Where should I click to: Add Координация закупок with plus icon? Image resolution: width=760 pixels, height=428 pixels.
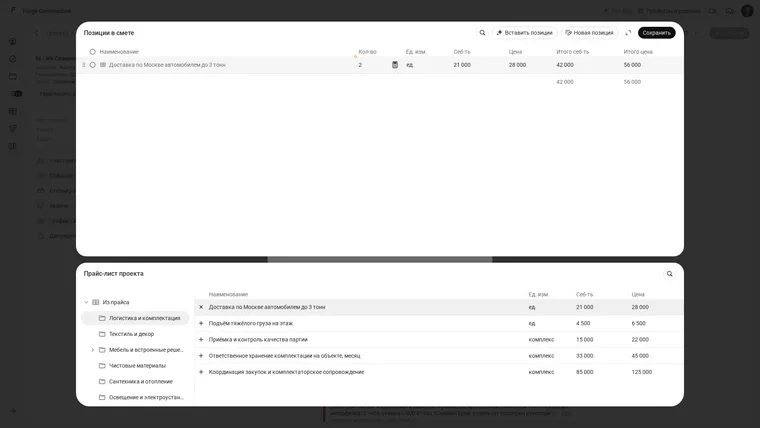pyautogui.click(x=201, y=372)
